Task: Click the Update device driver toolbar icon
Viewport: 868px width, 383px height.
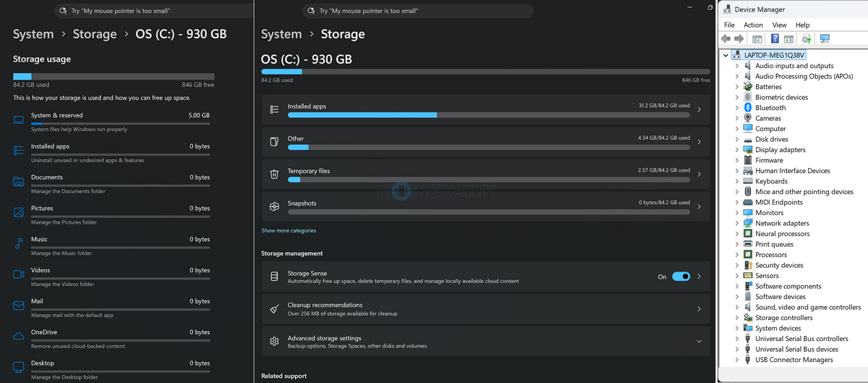Action: coord(807,38)
